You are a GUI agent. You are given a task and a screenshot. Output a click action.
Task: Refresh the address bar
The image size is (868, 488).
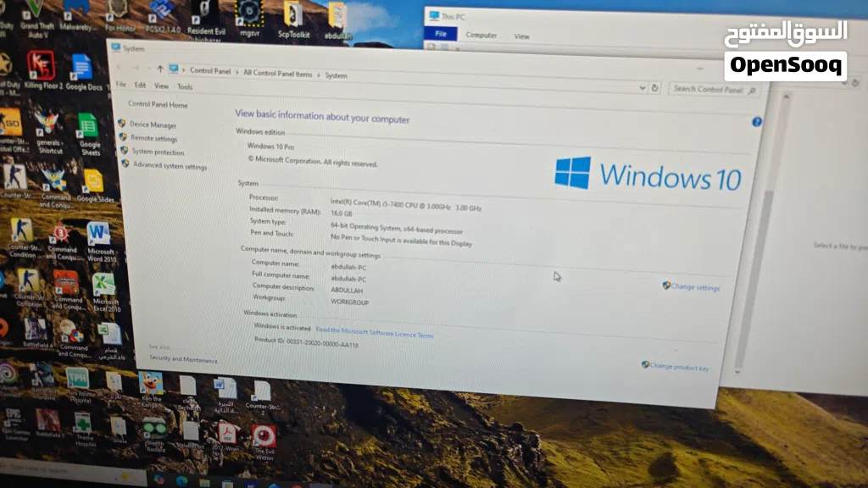point(655,88)
